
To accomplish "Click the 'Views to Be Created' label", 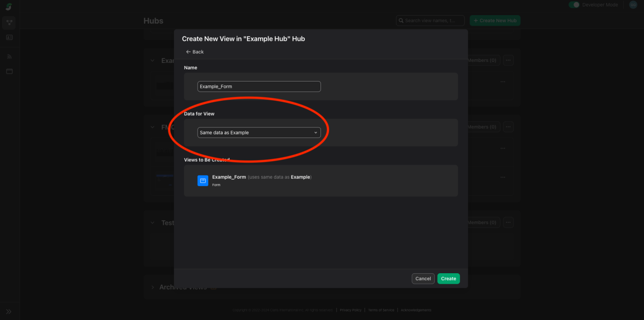I will (207, 160).
